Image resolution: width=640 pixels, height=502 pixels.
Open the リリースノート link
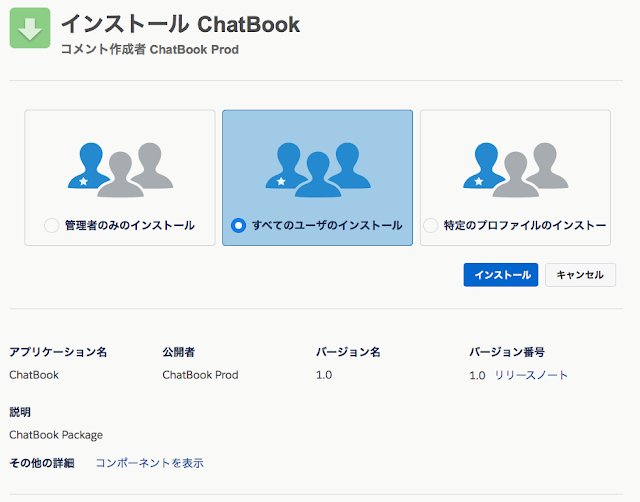click(x=531, y=375)
